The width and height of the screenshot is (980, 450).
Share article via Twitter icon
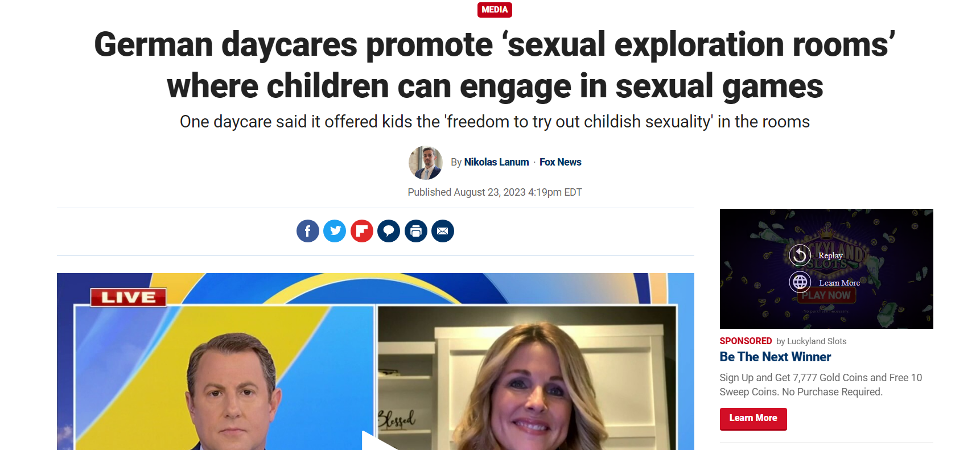click(x=335, y=231)
